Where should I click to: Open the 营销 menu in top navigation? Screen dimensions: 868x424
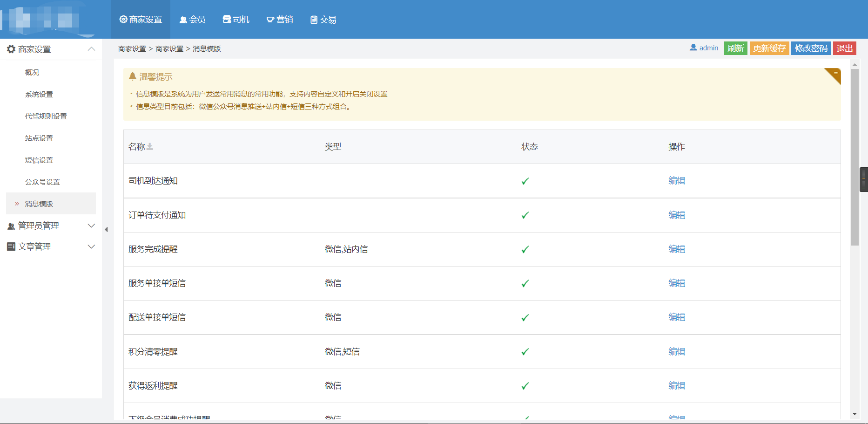point(280,19)
